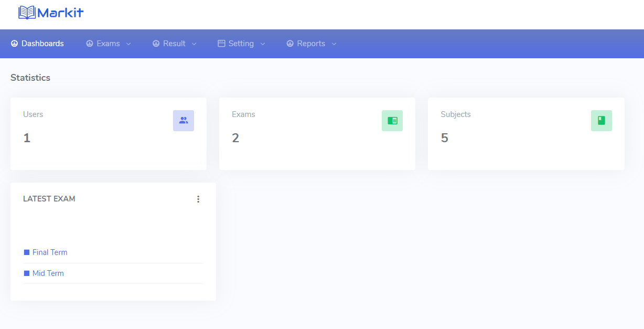Select the Dashboards gauge icon

pos(15,44)
